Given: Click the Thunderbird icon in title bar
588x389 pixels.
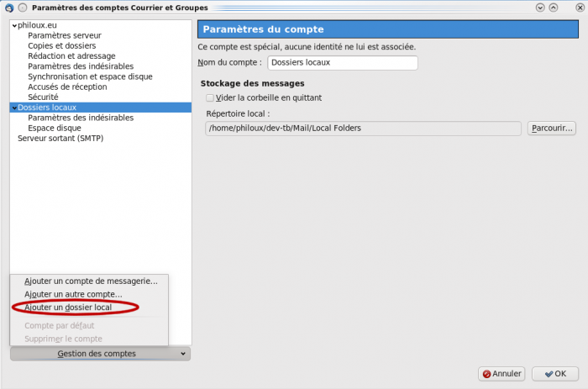Looking at the screenshot, I should 9,8.
